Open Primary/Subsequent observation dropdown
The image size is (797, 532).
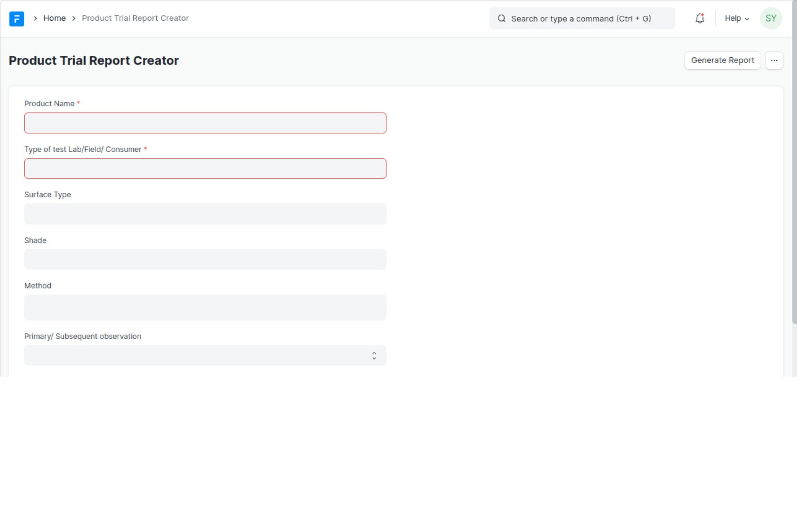pyautogui.click(x=199, y=356)
